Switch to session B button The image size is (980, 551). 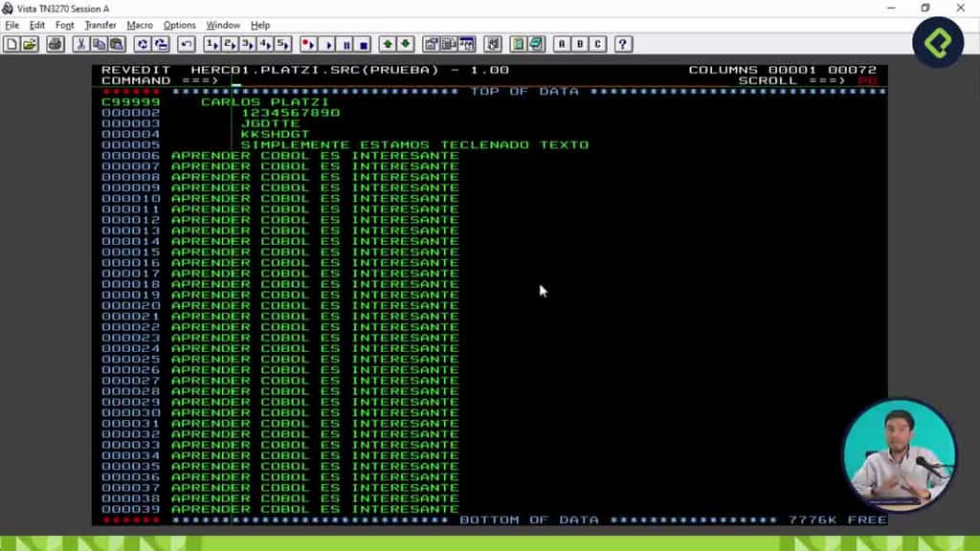(x=579, y=44)
